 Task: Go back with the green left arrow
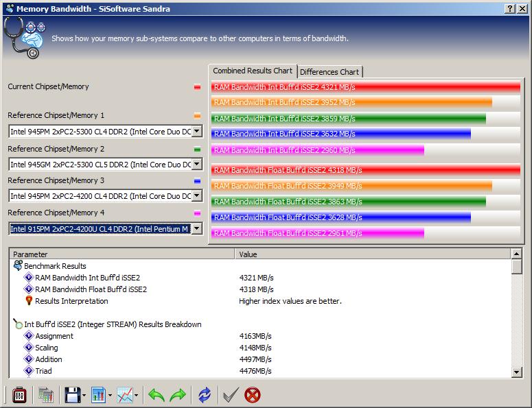coord(157,395)
